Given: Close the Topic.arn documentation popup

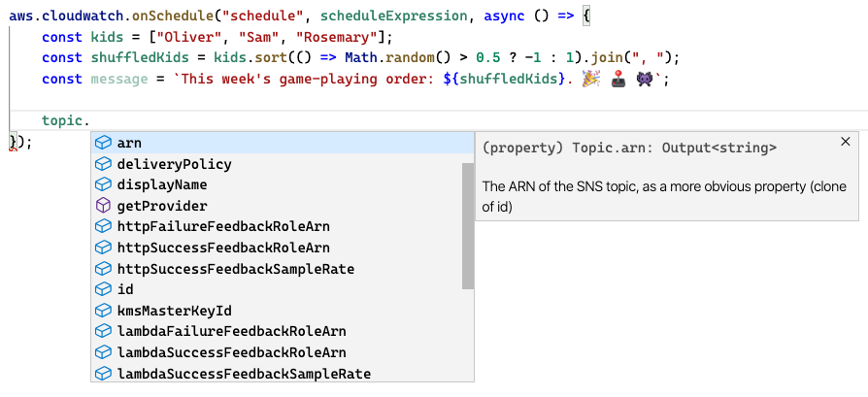Looking at the screenshot, I should click(845, 142).
